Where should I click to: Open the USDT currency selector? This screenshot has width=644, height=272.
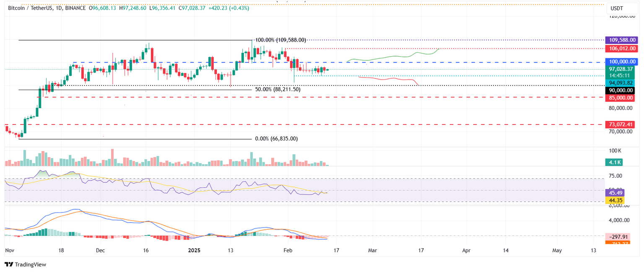coord(615,8)
